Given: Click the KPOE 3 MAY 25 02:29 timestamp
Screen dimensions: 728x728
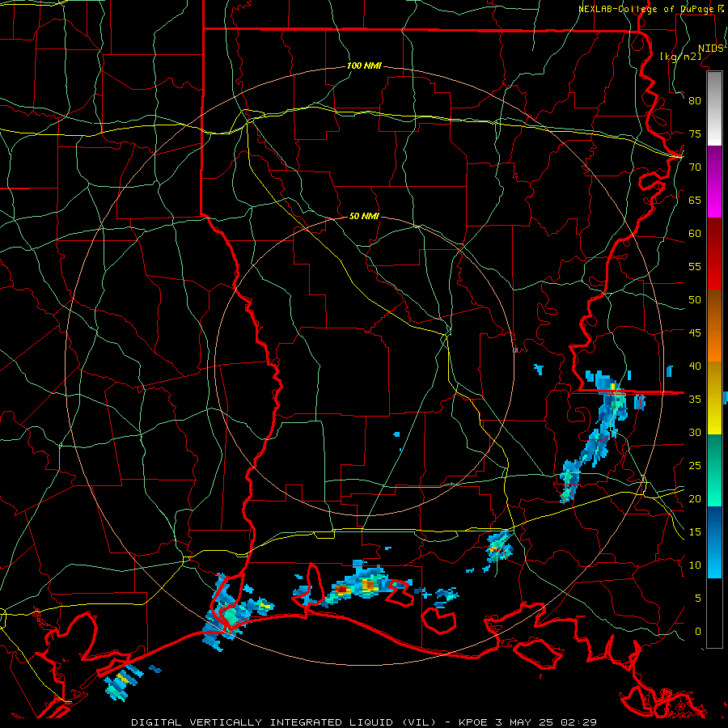Looking at the screenshot, I should point(527,722).
